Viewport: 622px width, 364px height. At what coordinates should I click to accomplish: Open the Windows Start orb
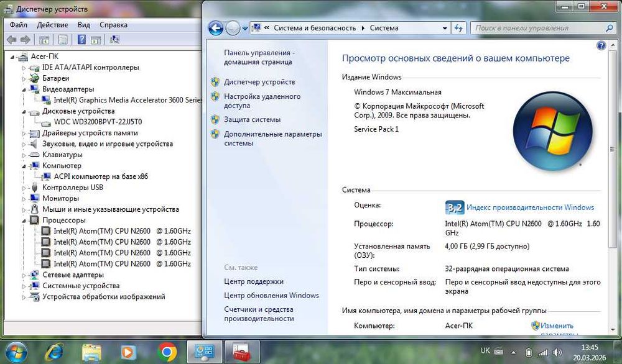coord(16,352)
